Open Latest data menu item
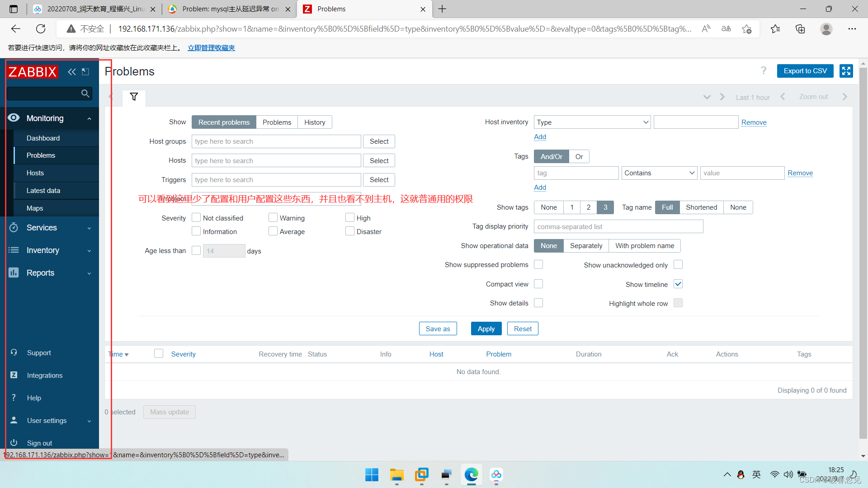 43,191
